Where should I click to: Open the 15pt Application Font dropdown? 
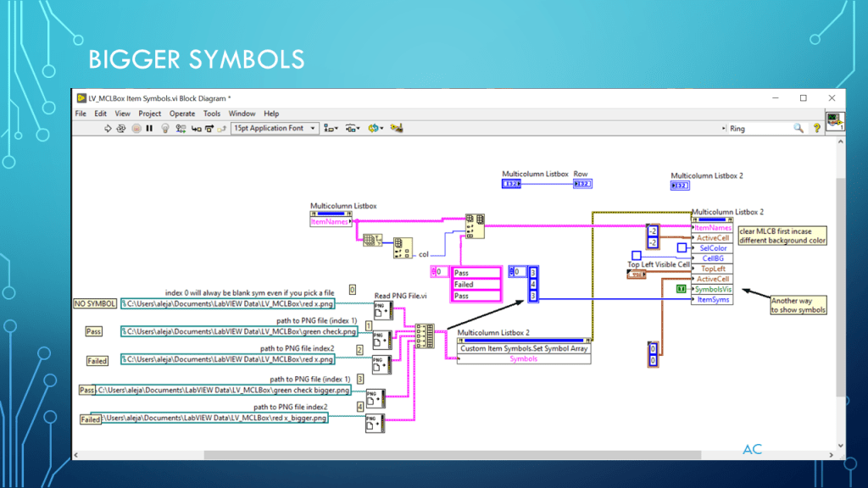275,129
